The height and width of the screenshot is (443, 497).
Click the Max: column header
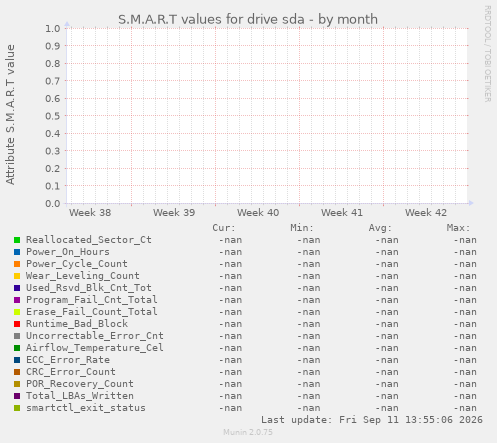[x=458, y=228]
